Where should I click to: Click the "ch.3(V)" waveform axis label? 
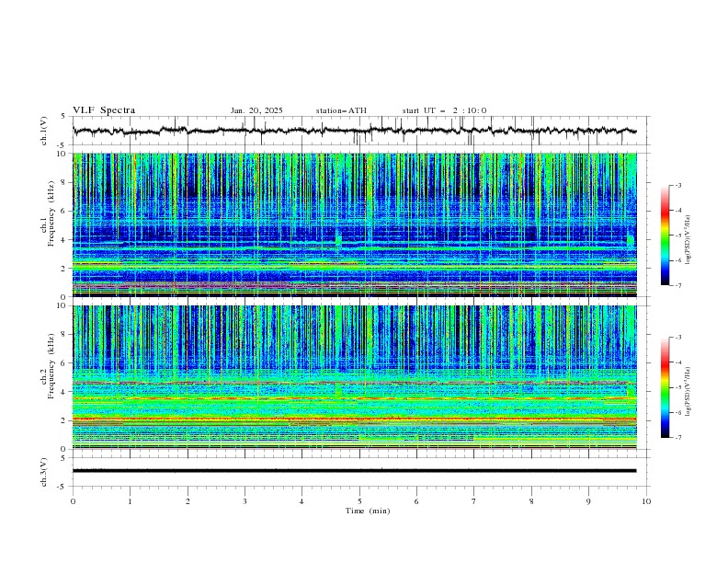coord(44,472)
